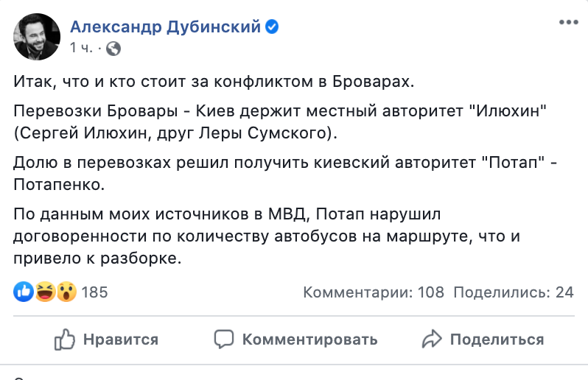The width and height of the screenshot is (588, 380).
Task: Click the globe public audience icon
Action: 113,49
